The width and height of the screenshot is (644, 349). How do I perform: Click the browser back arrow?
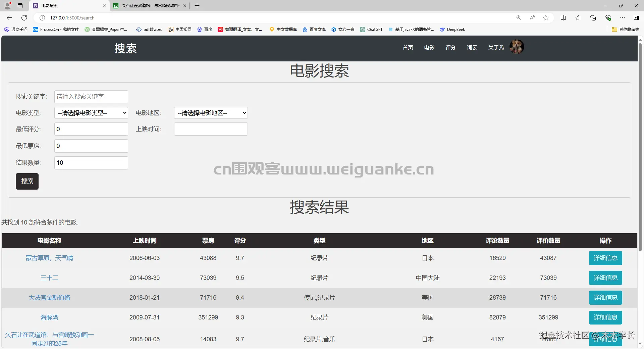point(9,18)
